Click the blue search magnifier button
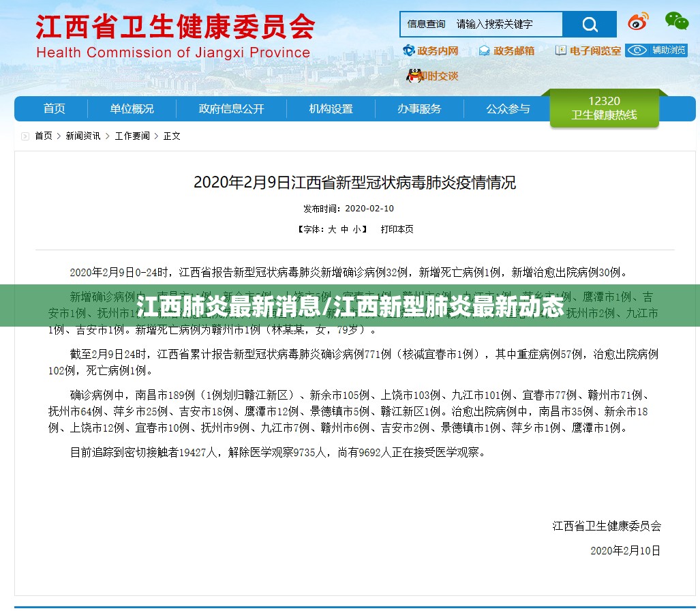700x611 pixels. 590,24
